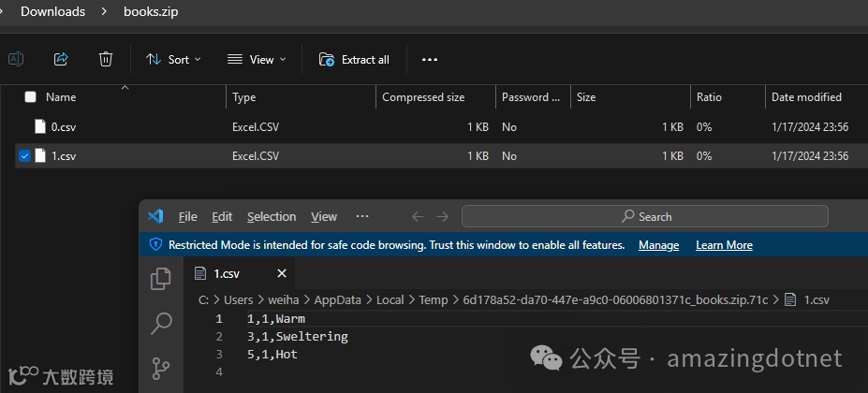
Task: Click the go back arrow in VS Code
Action: click(418, 216)
